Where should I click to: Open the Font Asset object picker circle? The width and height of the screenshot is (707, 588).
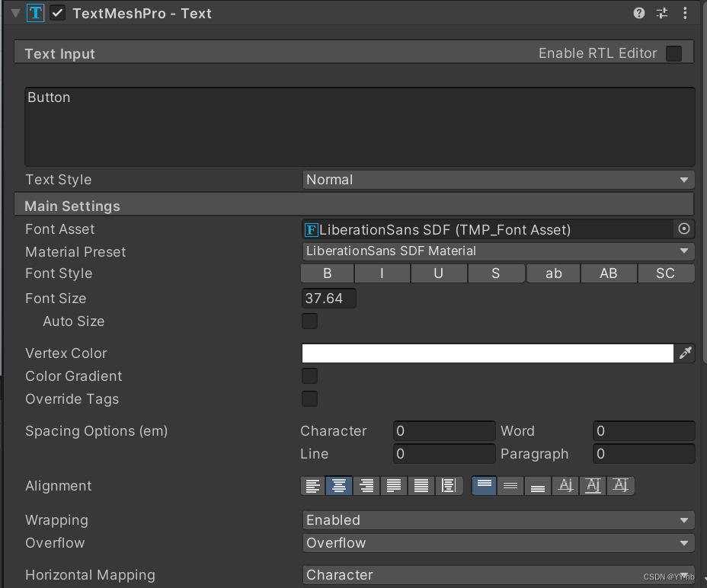(683, 228)
